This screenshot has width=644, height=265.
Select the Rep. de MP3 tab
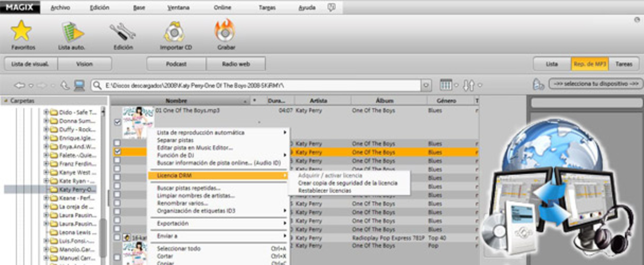(x=590, y=64)
